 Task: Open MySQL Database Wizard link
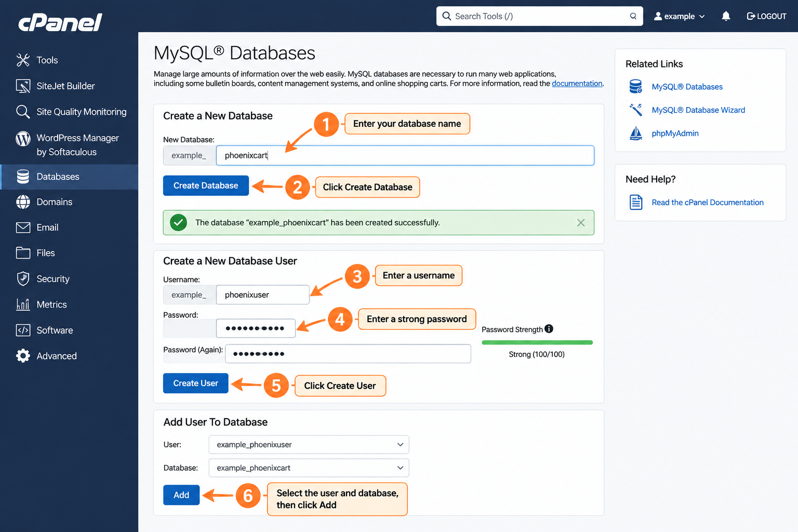[698, 110]
